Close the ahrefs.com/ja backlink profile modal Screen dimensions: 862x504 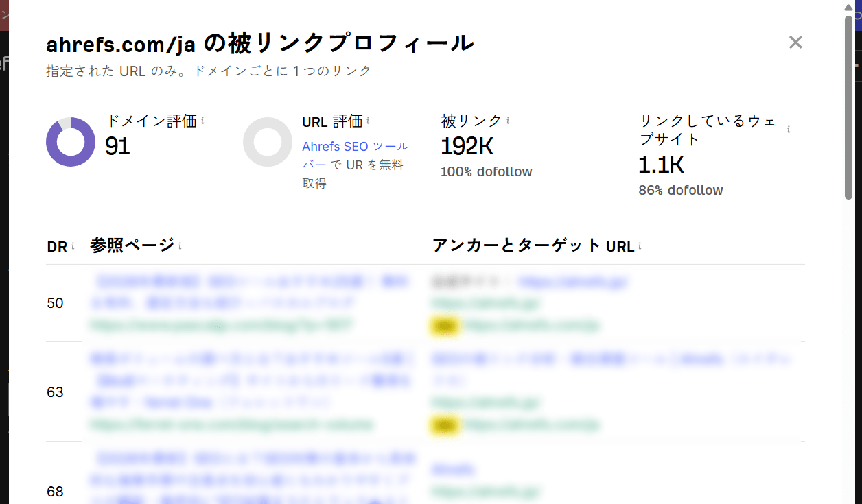(x=795, y=42)
